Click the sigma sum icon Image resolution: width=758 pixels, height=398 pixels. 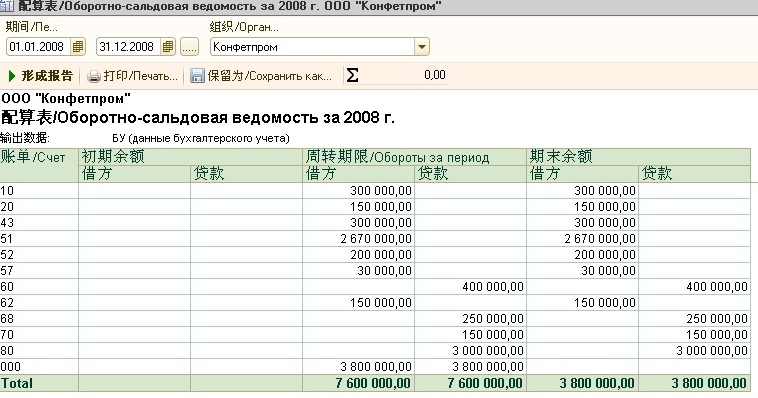pos(352,75)
